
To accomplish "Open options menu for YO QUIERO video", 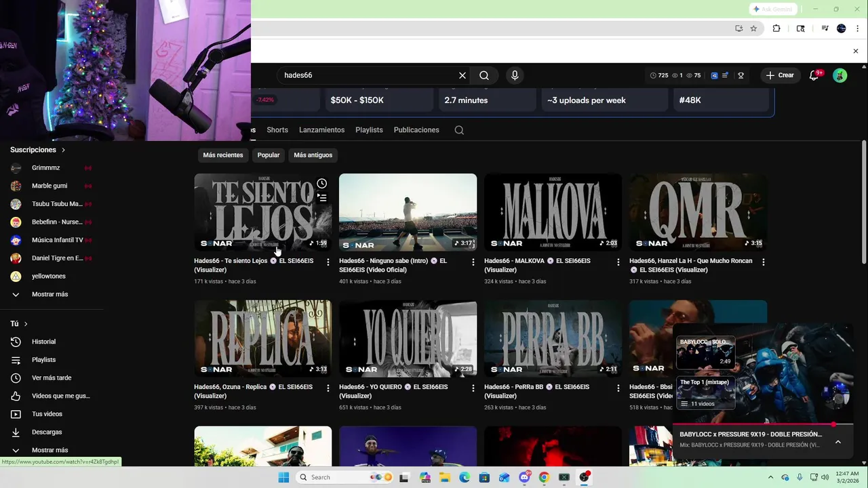I will click(x=473, y=388).
